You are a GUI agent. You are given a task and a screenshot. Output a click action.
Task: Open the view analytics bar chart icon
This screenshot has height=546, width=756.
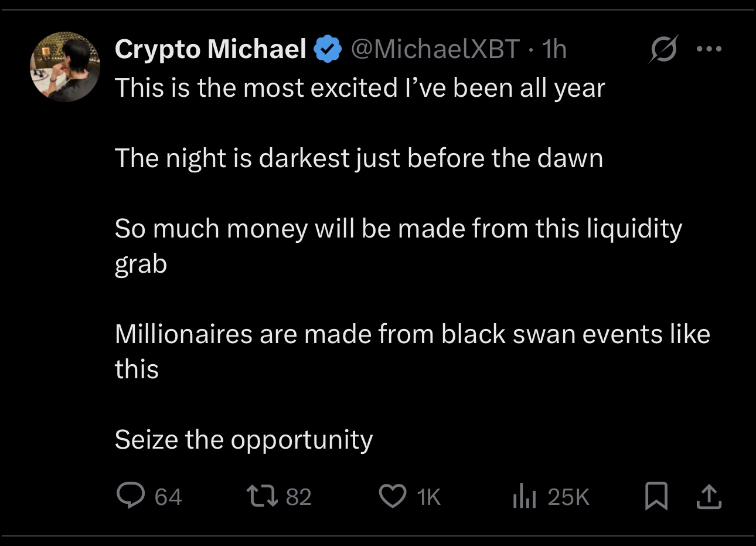tap(525, 497)
